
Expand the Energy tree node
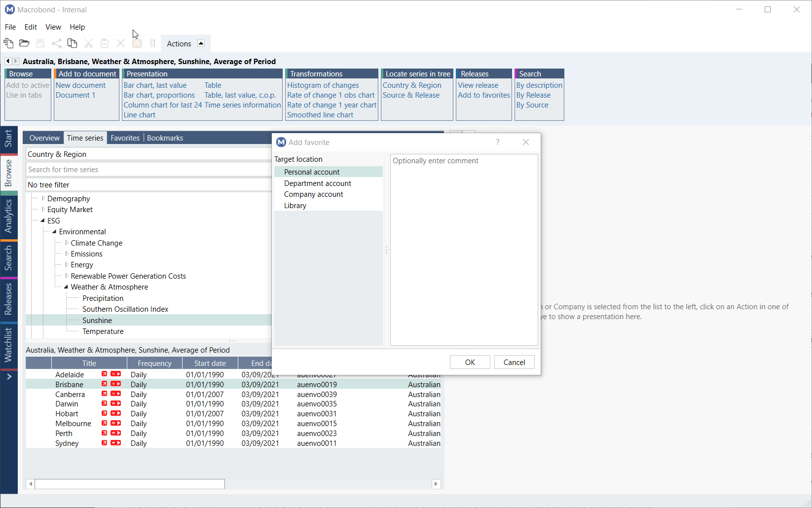(x=67, y=264)
